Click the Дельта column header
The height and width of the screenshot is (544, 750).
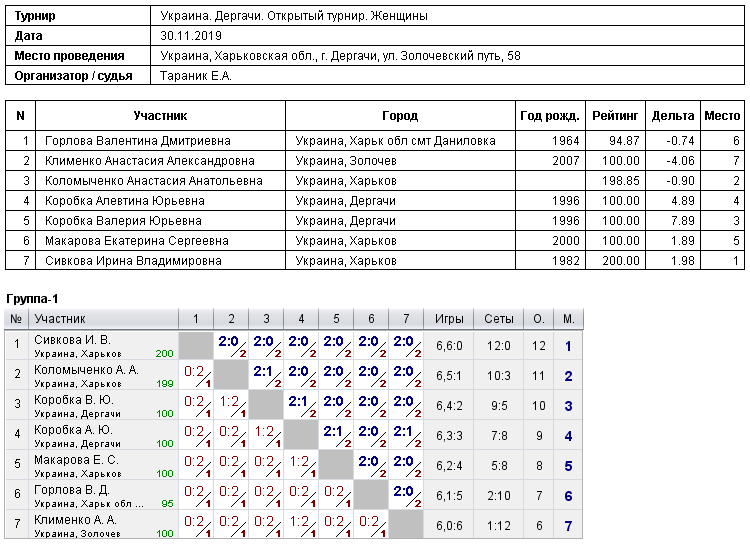[x=673, y=115]
